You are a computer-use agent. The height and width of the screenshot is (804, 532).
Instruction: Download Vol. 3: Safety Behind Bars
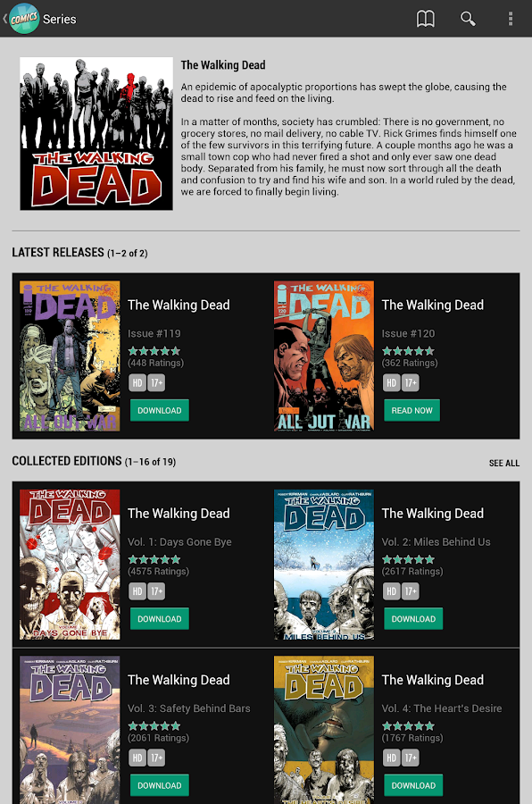tap(160, 785)
